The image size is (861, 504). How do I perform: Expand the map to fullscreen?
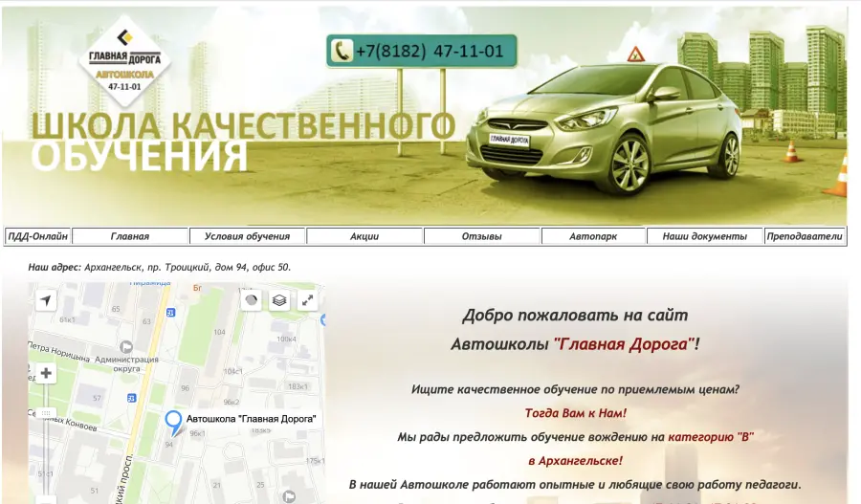coord(308,300)
